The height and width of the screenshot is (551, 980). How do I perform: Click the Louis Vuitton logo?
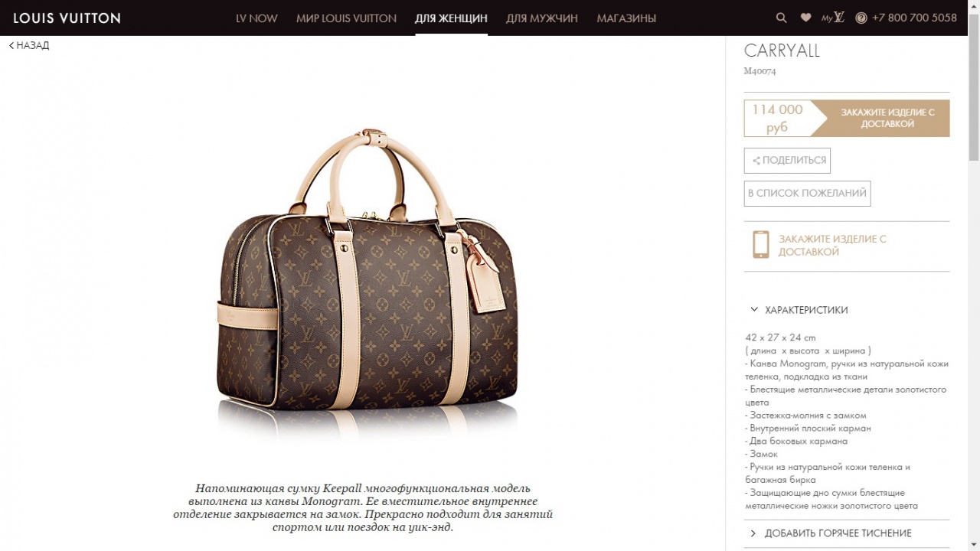tap(67, 18)
